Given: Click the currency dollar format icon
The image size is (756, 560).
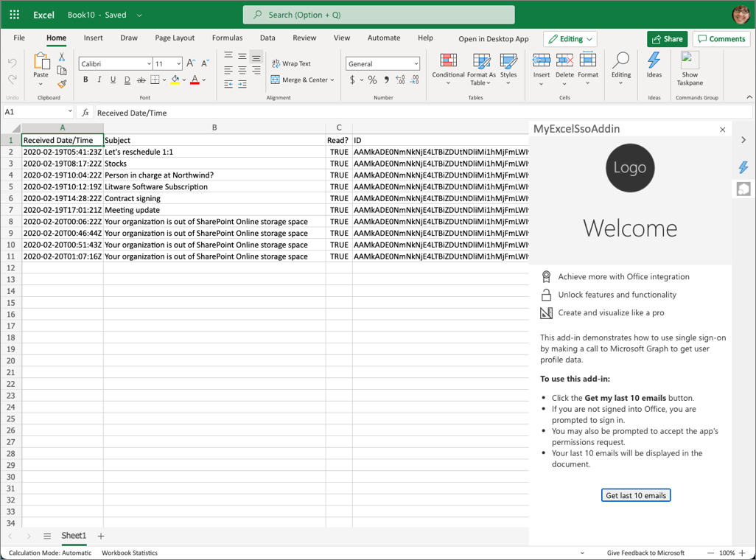Looking at the screenshot, I should (352, 80).
